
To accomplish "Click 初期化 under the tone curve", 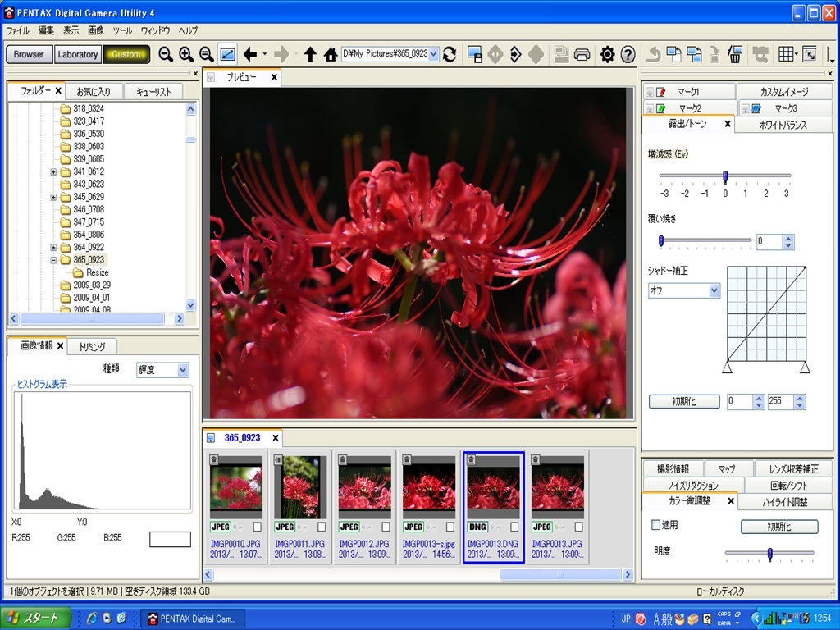I will coord(684,401).
